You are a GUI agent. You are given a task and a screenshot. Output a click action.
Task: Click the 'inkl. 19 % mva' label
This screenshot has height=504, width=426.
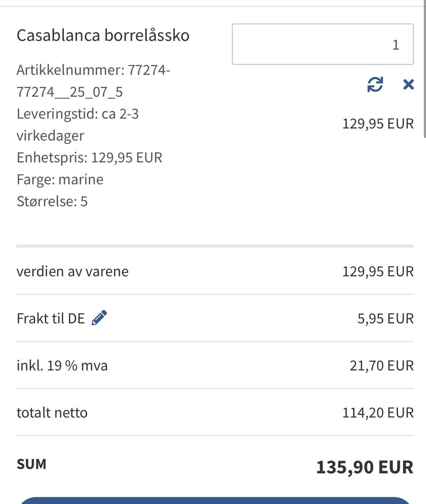[62, 366]
